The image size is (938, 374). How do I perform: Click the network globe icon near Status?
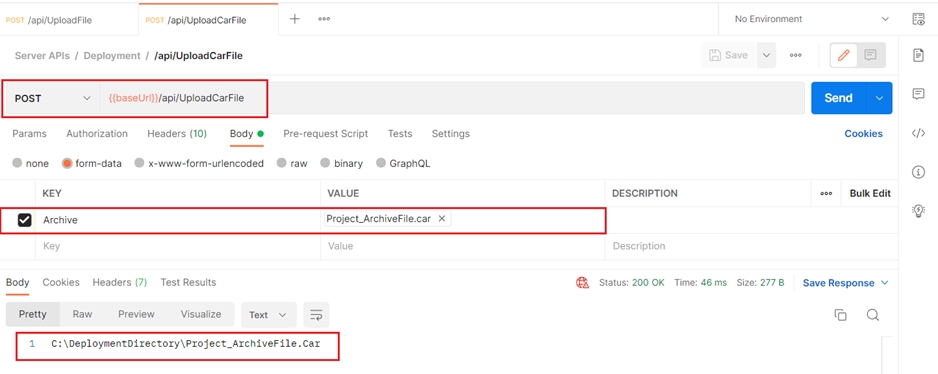click(582, 283)
